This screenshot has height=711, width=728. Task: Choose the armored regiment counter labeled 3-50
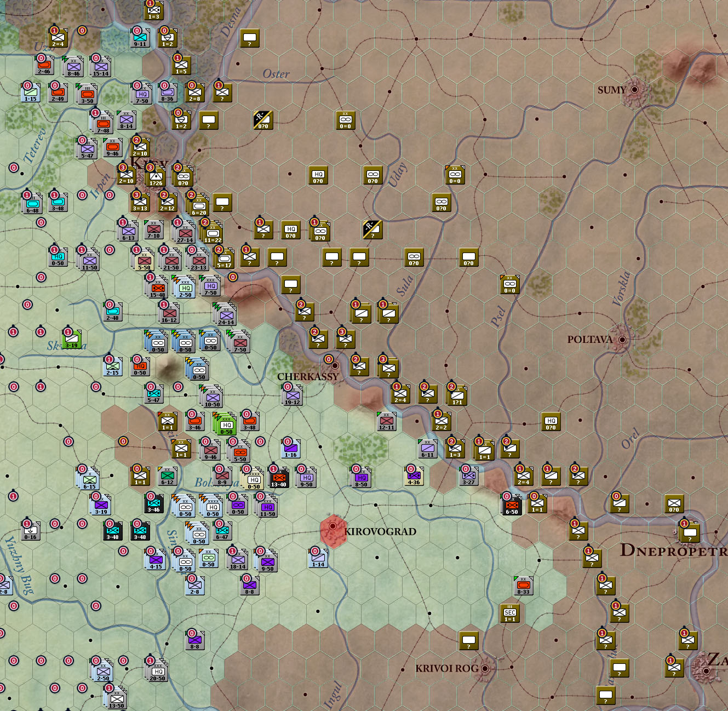coord(87,94)
